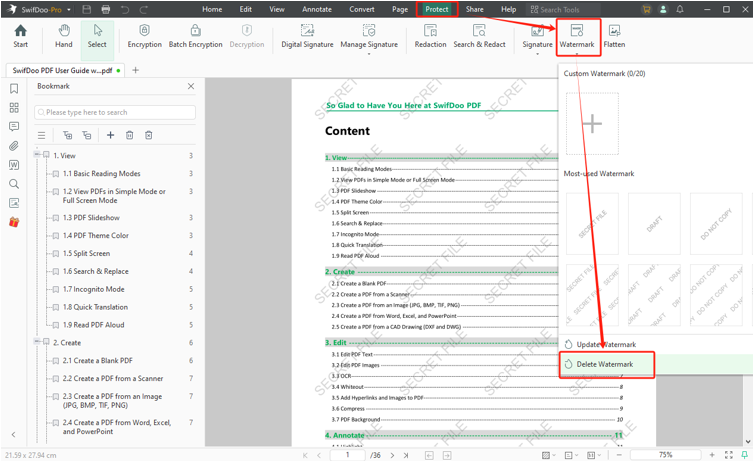Zoom out with the minus button
The height and width of the screenshot is (461, 753).
point(619,455)
